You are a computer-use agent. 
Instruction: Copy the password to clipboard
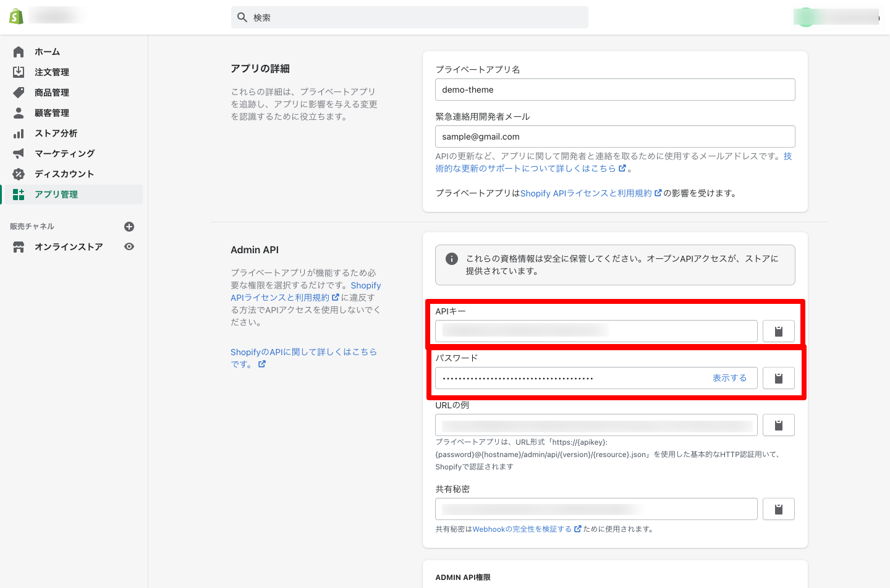tap(778, 378)
